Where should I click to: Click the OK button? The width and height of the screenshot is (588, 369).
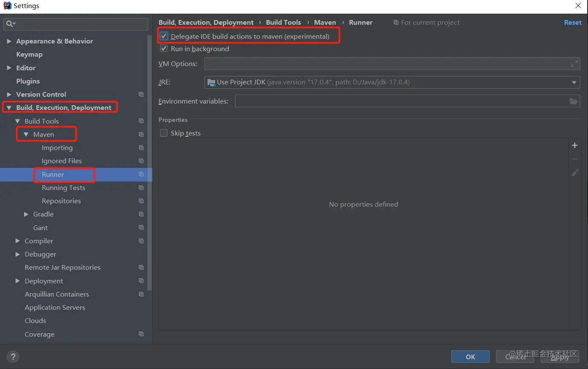click(x=470, y=357)
